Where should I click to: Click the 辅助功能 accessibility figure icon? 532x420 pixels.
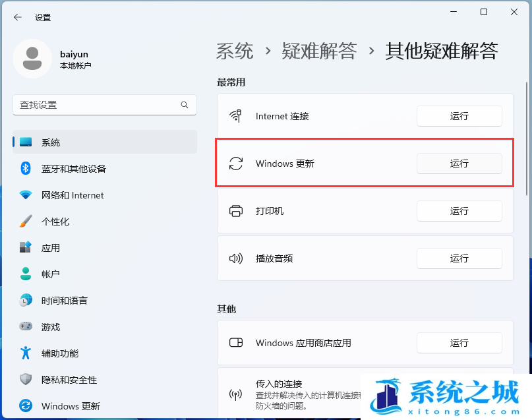(26, 353)
